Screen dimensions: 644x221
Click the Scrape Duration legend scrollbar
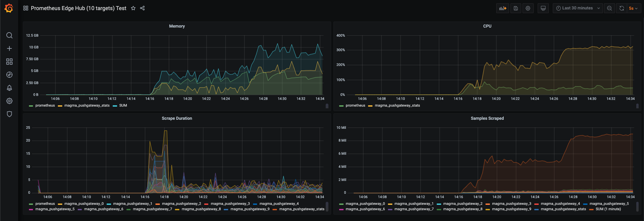[327, 206]
